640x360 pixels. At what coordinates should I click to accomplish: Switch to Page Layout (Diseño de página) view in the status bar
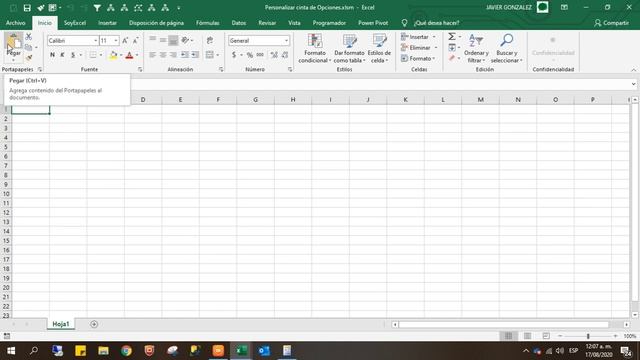tap(527, 336)
